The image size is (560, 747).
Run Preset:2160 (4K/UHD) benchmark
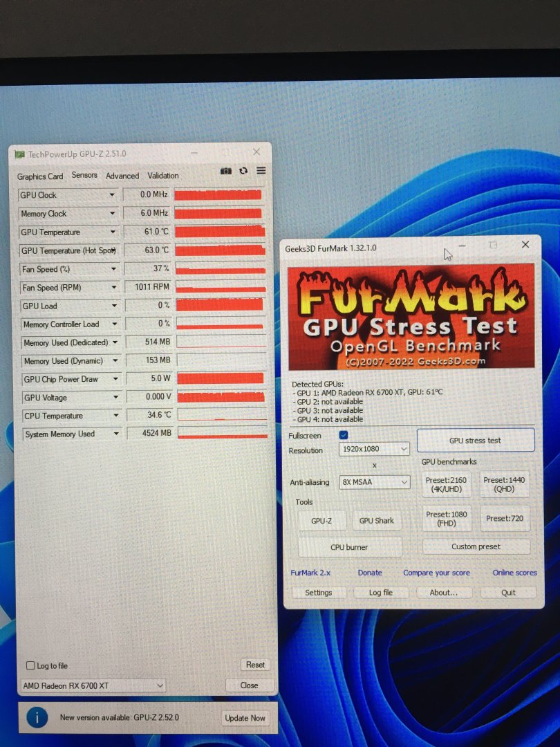pos(446,484)
